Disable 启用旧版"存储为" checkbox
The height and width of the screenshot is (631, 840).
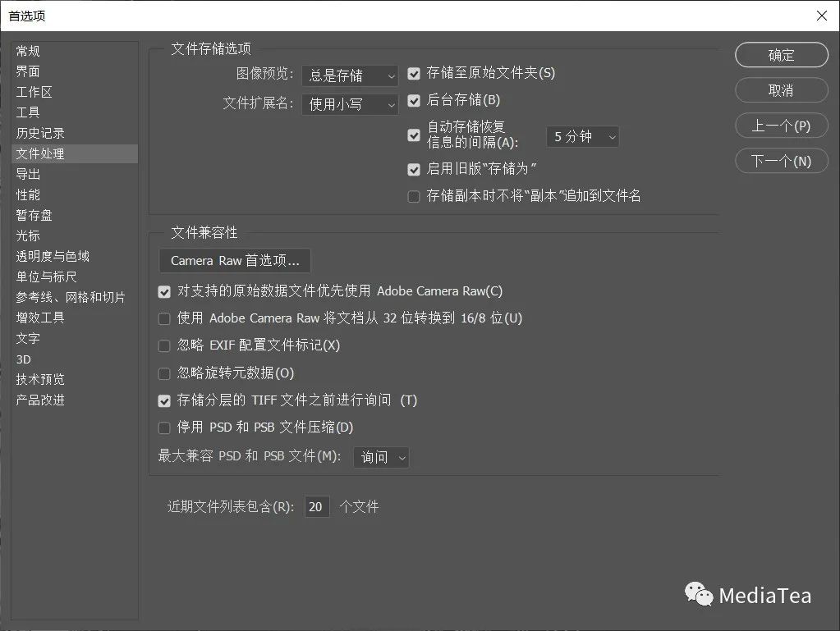click(x=414, y=170)
